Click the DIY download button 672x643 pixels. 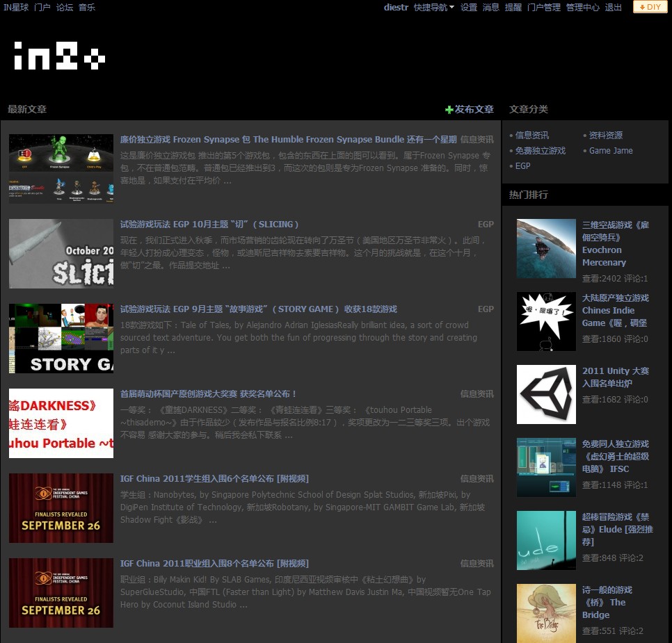click(x=650, y=7)
